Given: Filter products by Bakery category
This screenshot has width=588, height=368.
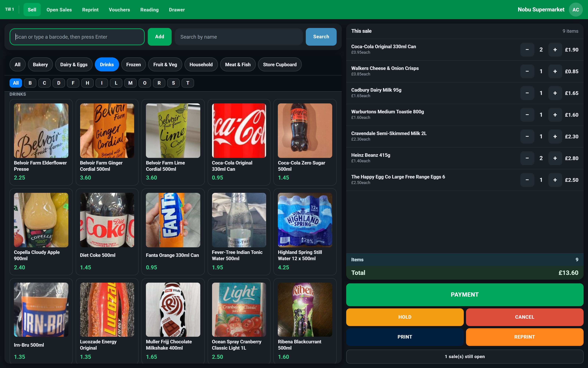Looking at the screenshot, I should [40, 65].
